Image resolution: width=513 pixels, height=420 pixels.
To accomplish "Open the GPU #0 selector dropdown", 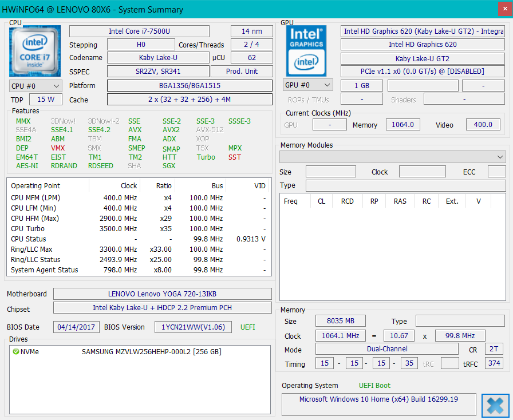I will coord(308,85).
